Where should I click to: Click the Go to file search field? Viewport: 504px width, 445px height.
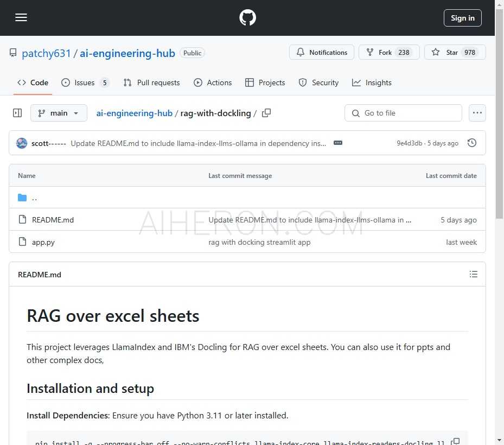tap(403, 113)
